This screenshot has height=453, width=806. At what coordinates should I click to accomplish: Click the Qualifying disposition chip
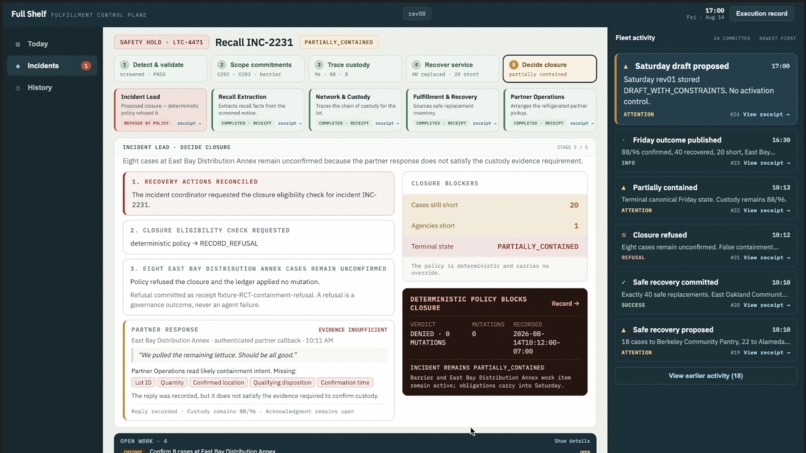[x=282, y=383]
